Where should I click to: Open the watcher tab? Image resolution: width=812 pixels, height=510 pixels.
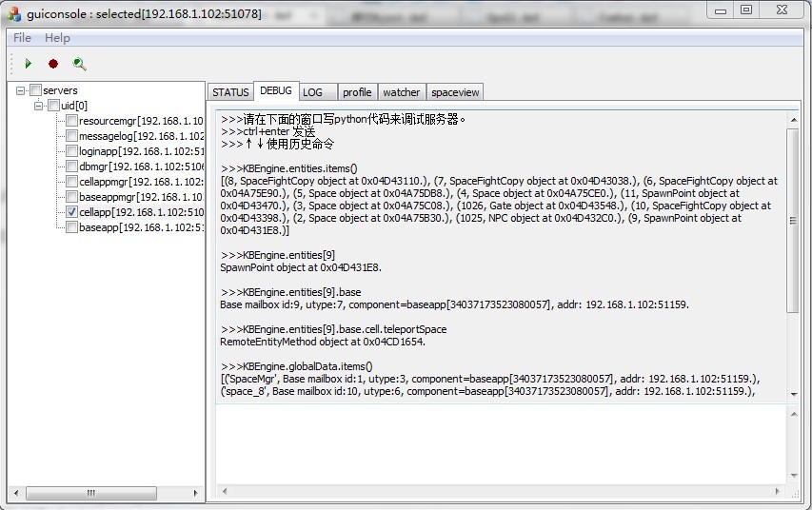tap(401, 92)
